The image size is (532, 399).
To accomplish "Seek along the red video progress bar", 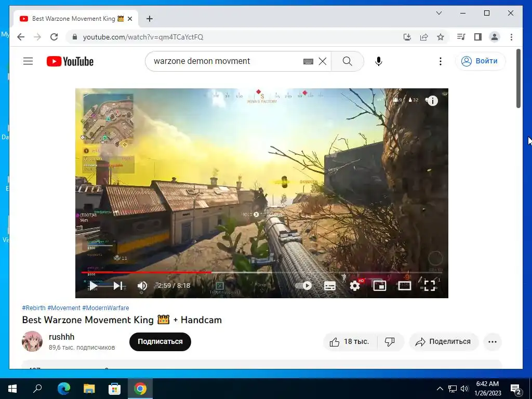I will tap(262, 272).
